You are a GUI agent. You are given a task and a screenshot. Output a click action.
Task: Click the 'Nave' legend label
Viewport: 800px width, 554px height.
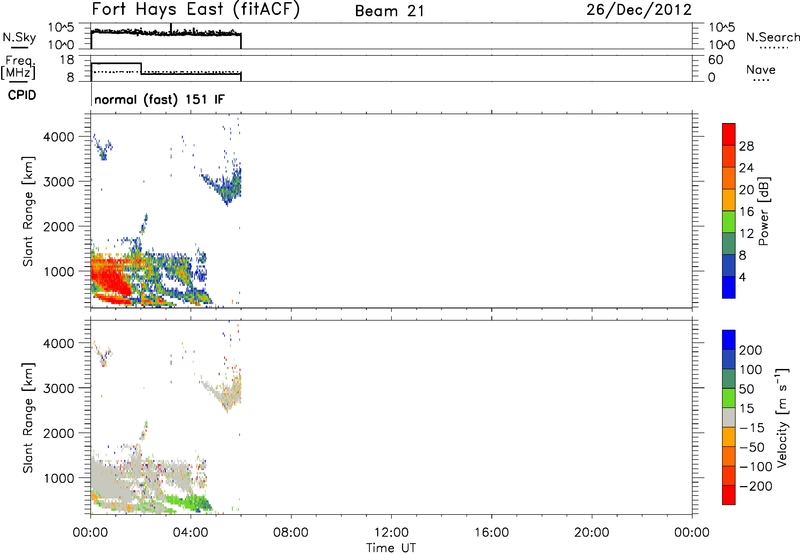click(x=761, y=69)
